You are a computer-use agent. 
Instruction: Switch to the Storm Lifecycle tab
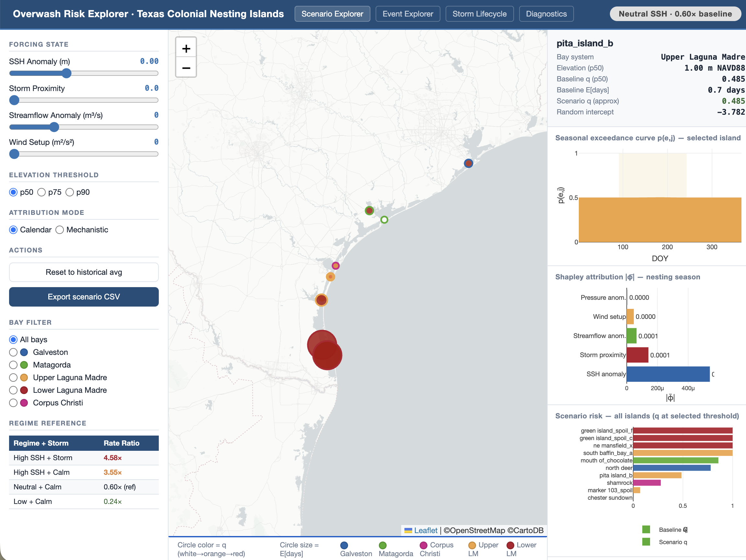[479, 14]
